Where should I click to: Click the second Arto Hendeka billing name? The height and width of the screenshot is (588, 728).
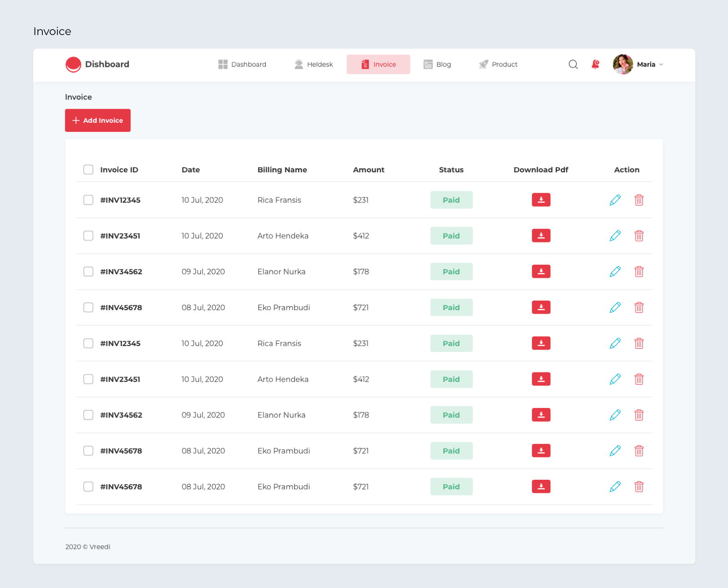click(283, 379)
